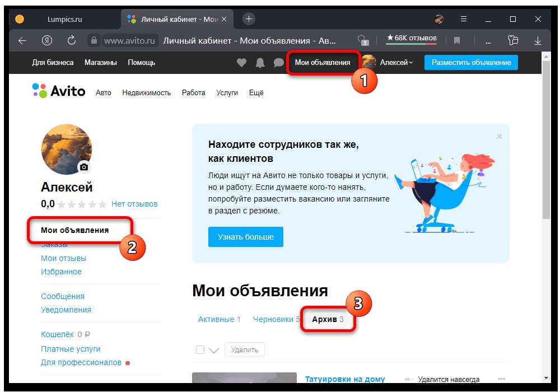Screen dimensions: 560x392
Task: Switch to the Черновики tab
Action: click(276, 319)
